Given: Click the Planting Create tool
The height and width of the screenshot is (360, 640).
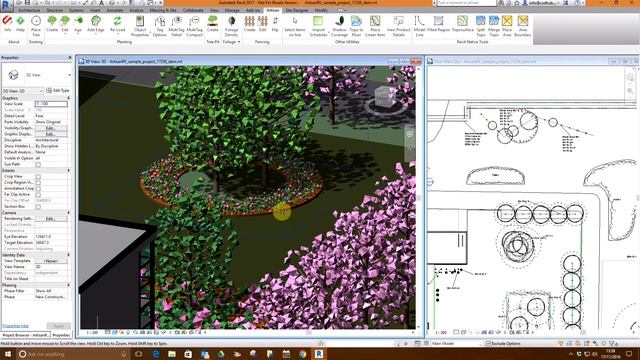Looking at the screenshot, I should (52, 24).
